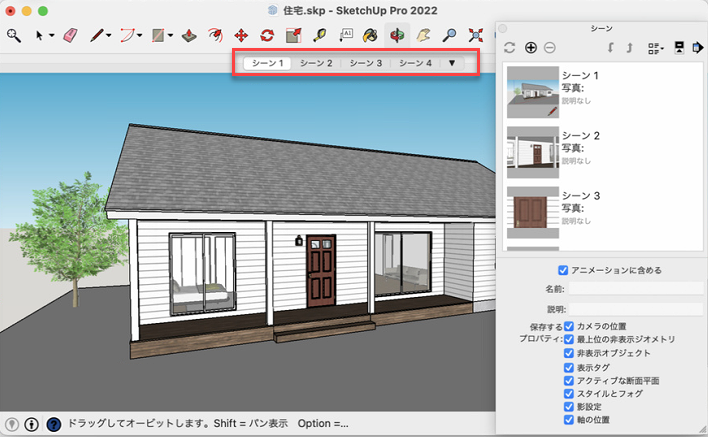
Task: Select the Eraser tool in toolbar
Action: (x=69, y=35)
